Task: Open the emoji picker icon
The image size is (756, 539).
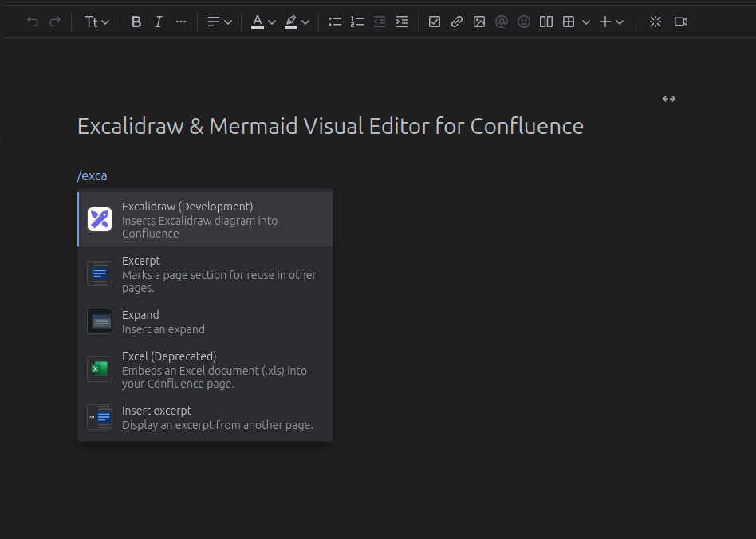Action: click(x=524, y=22)
